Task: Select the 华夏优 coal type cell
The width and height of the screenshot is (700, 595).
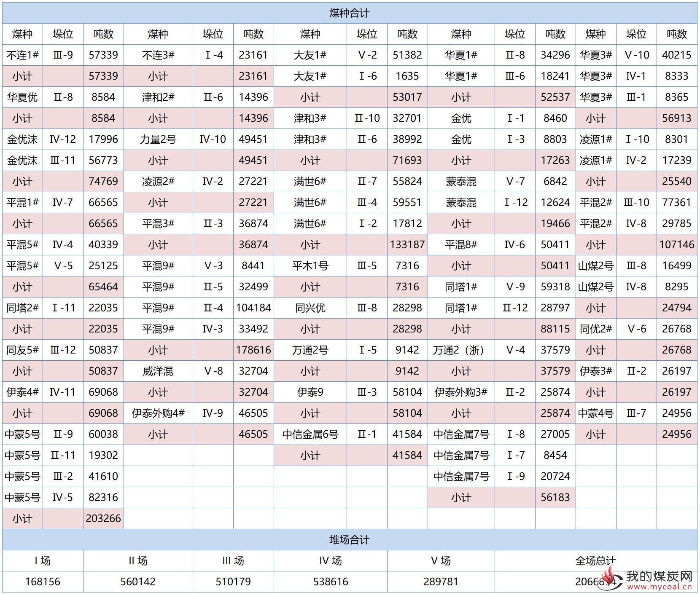Action: [22, 97]
